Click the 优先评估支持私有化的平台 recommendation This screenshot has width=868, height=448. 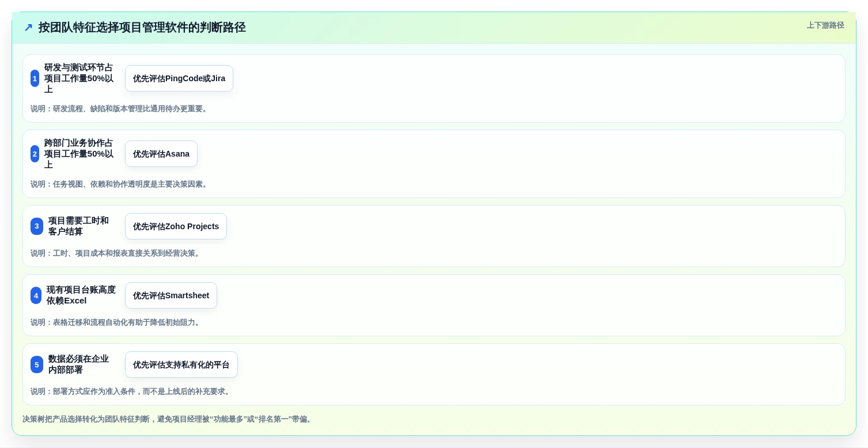pos(181,365)
